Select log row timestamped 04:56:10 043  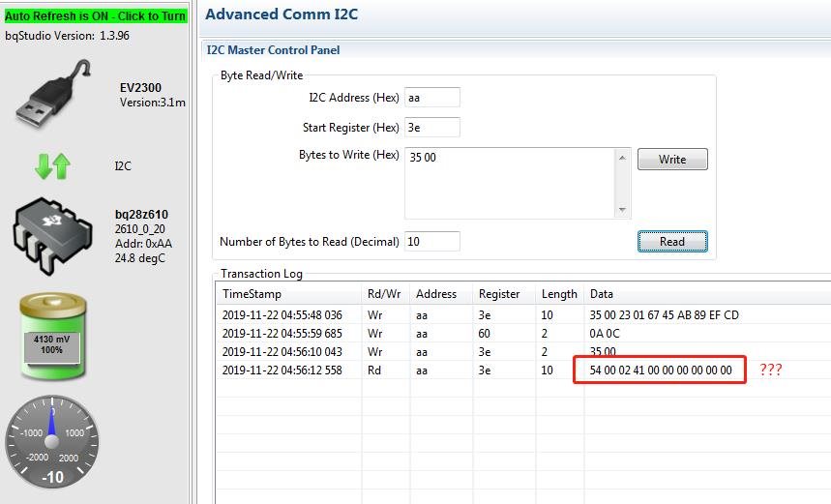[523, 352]
